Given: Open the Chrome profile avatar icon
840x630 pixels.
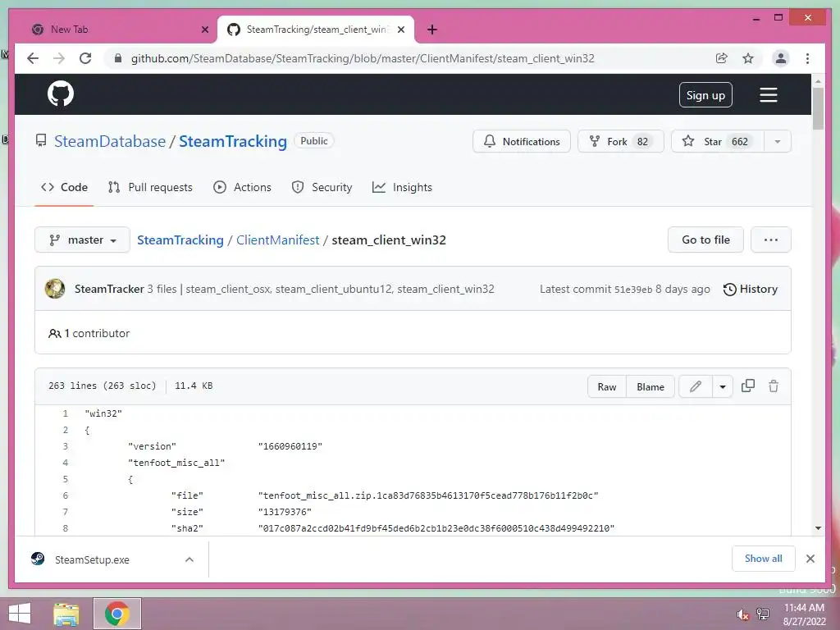Looking at the screenshot, I should [781, 58].
